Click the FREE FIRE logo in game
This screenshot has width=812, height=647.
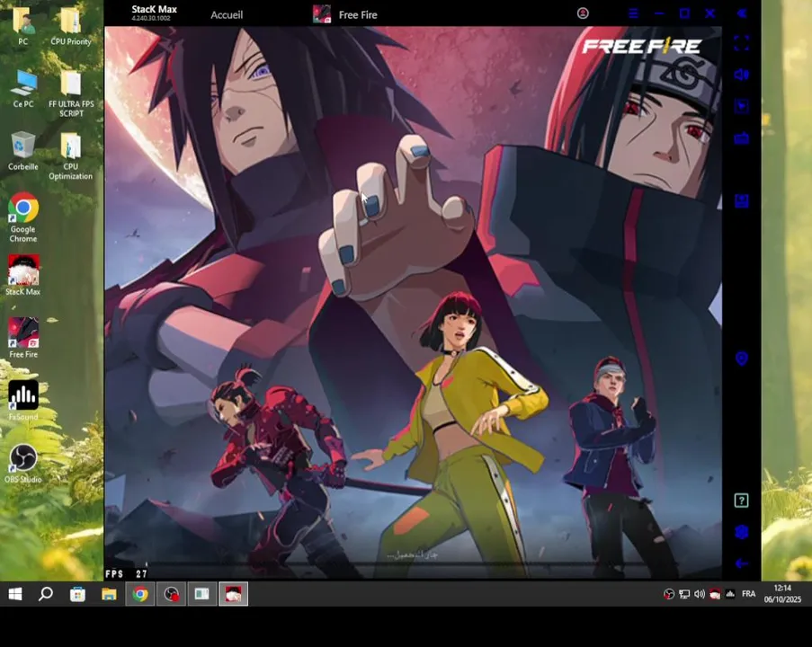(642, 46)
